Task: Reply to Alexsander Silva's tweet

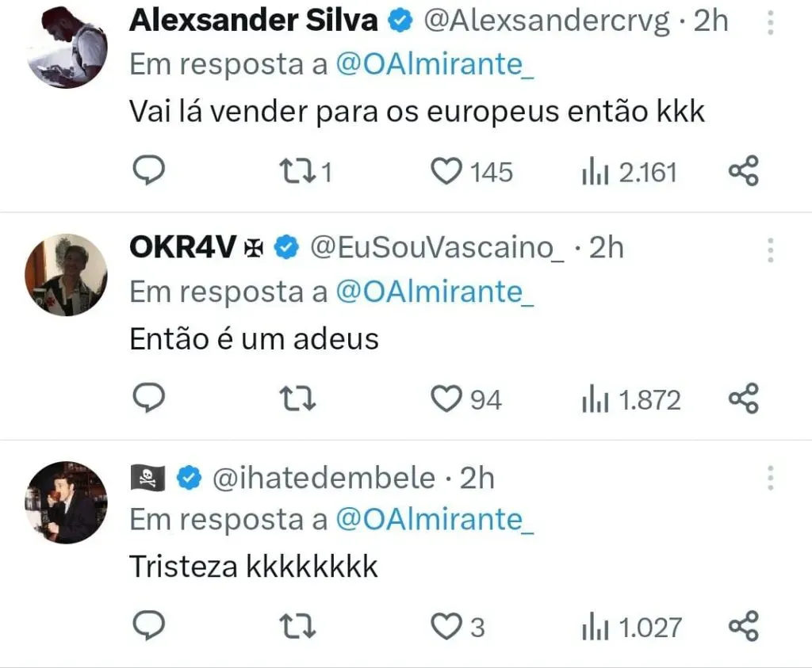Action: click(x=147, y=170)
